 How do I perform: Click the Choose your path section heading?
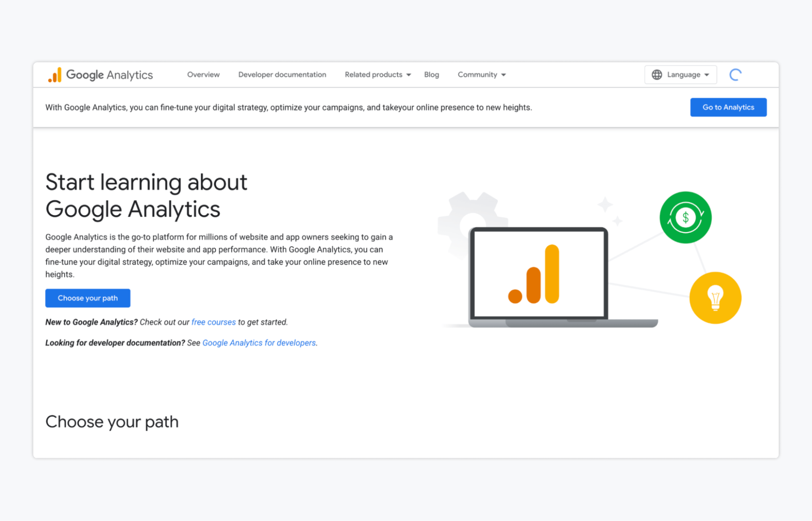pyautogui.click(x=112, y=422)
